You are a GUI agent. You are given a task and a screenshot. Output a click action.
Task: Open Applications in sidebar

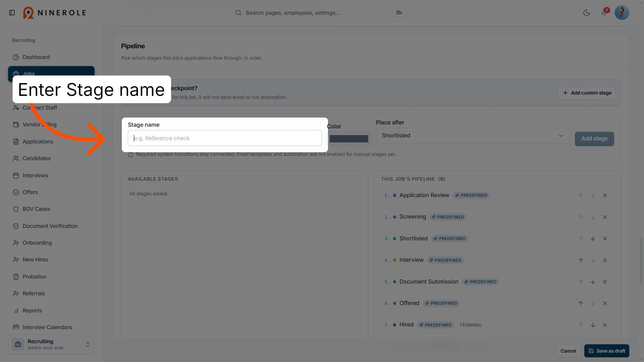(x=51, y=141)
